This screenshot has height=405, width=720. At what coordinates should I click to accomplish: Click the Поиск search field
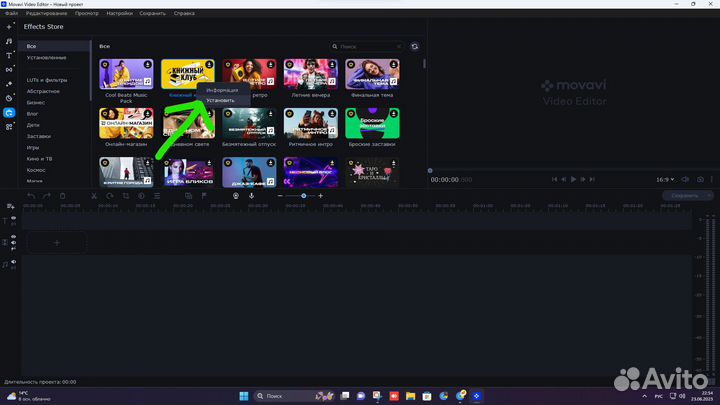tap(368, 46)
